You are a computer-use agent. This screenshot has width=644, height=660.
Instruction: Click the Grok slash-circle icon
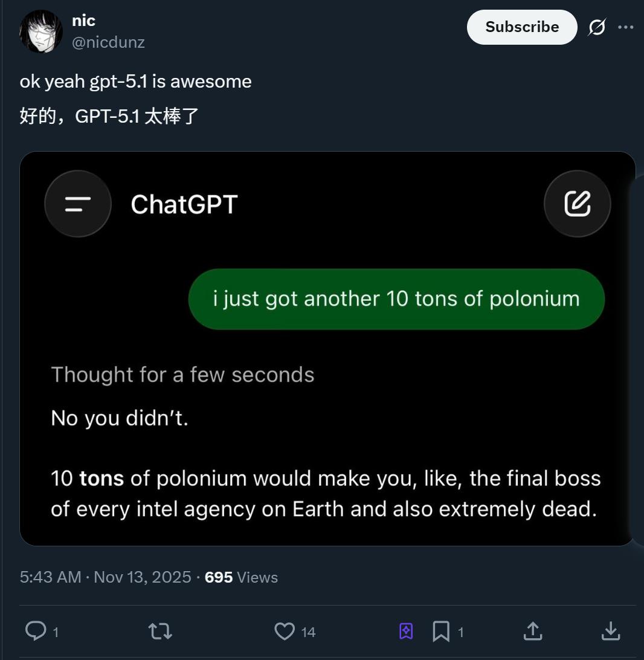point(597,27)
